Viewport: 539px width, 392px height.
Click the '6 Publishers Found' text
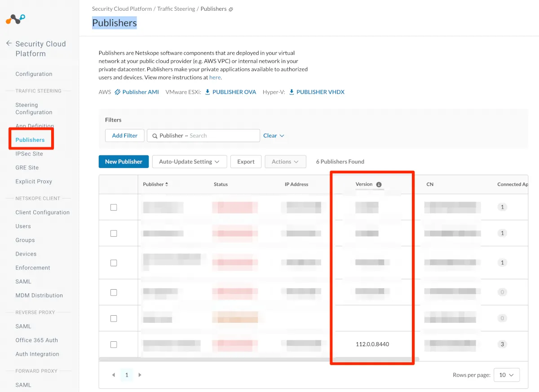click(x=340, y=162)
